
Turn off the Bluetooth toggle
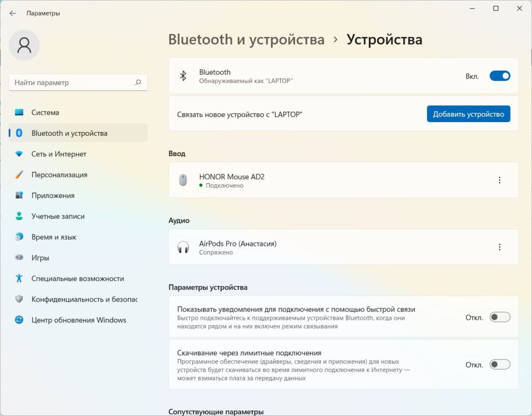click(x=500, y=76)
